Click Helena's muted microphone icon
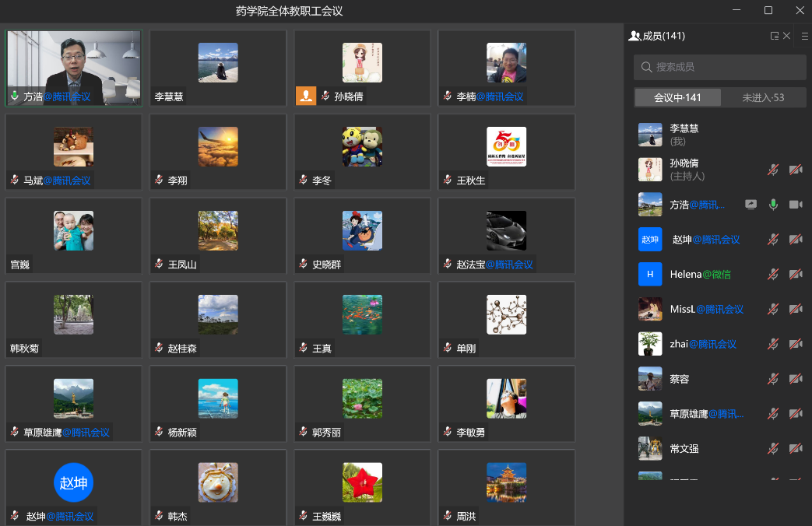The image size is (812, 526). click(x=773, y=274)
